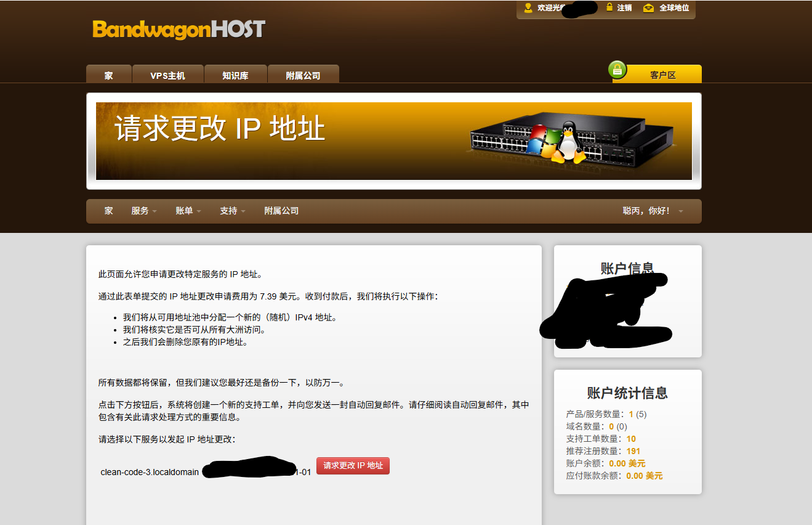The width and height of the screenshot is (812, 525).
Task: Click the bullet text 我们将核实它是否可从所有大洲访问。
Action: (195, 330)
